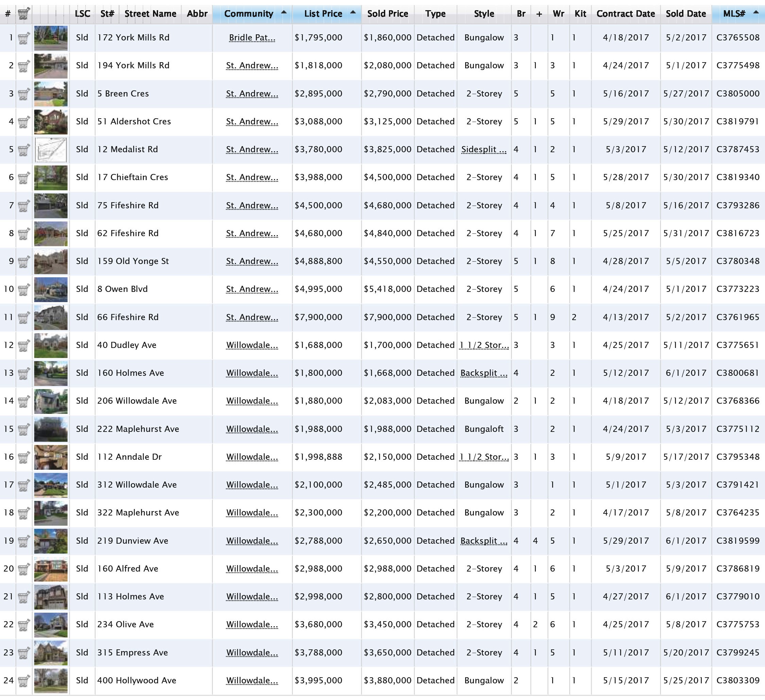Open photo thumbnail of 51 Aldershot Cres
765x700 pixels.
tap(51, 122)
